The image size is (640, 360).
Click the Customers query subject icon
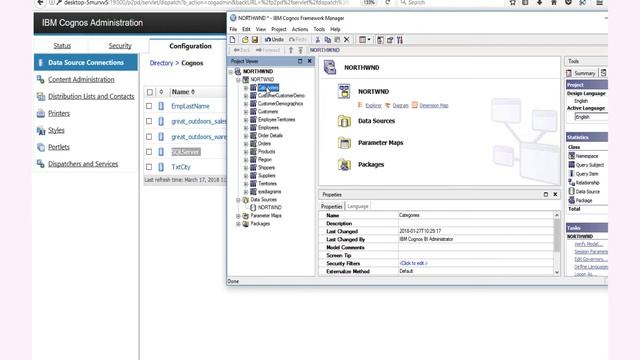pyautogui.click(x=253, y=111)
